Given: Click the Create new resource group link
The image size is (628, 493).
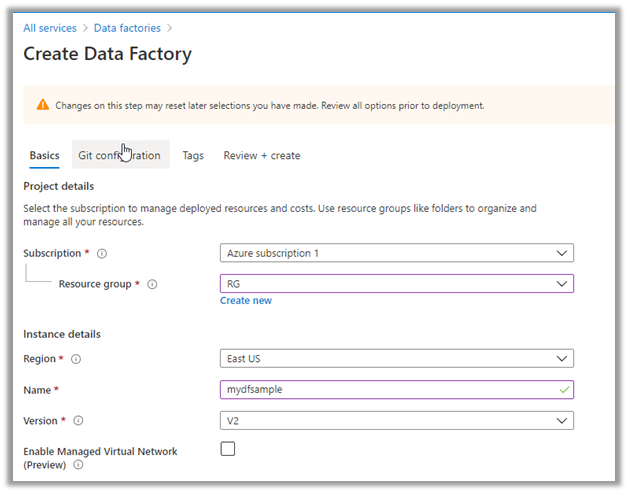Looking at the screenshot, I should (x=245, y=301).
